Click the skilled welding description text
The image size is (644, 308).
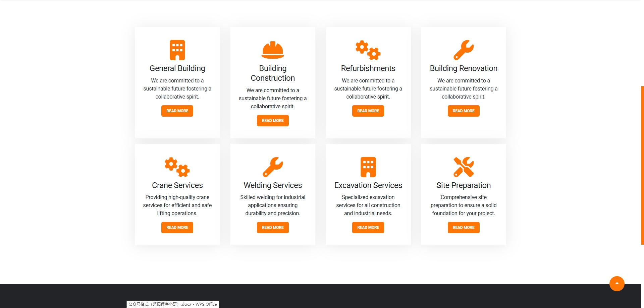(273, 205)
